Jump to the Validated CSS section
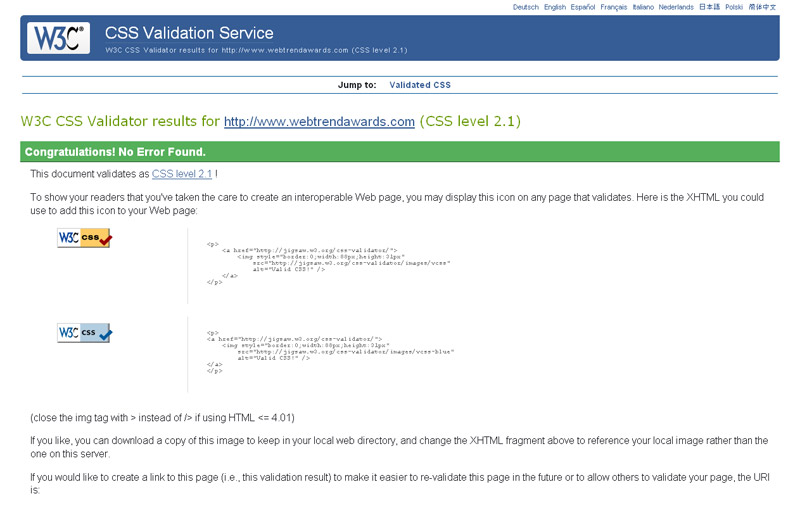The width and height of the screenshot is (800, 508). [x=420, y=85]
